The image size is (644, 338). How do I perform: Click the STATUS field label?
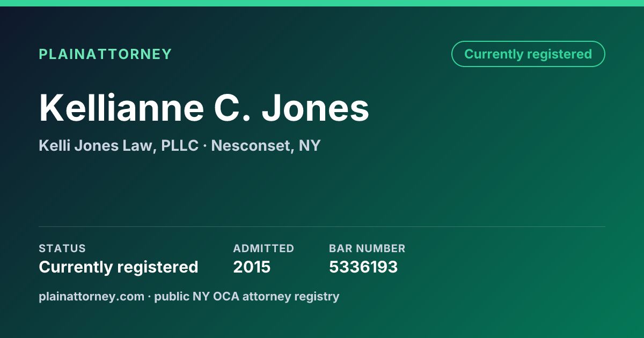tap(62, 248)
